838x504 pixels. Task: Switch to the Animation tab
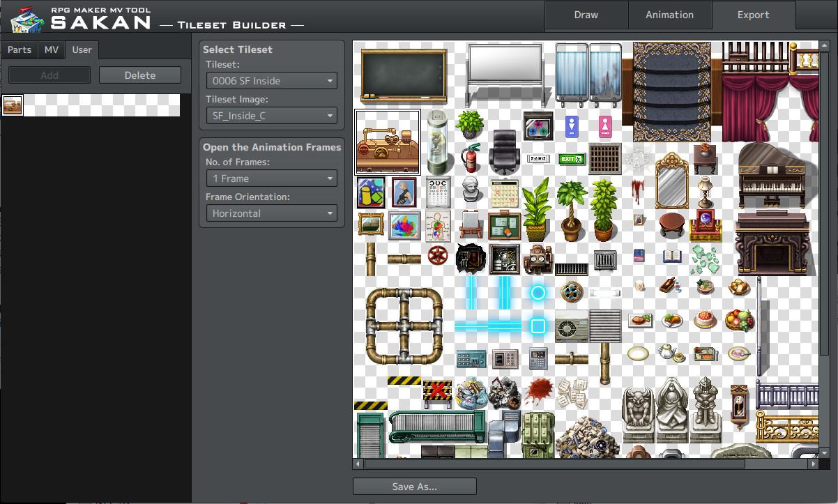click(669, 15)
